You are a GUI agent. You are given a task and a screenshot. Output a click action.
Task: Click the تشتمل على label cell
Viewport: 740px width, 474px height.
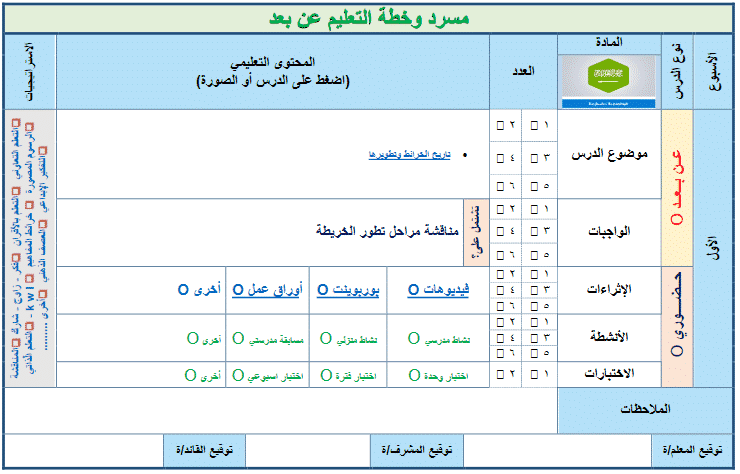coord(477,232)
